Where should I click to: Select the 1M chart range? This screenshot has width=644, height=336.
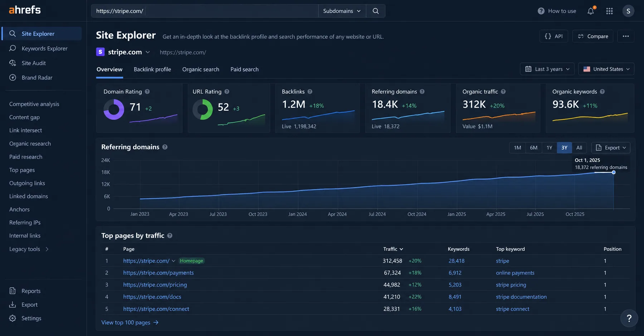(517, 148)
